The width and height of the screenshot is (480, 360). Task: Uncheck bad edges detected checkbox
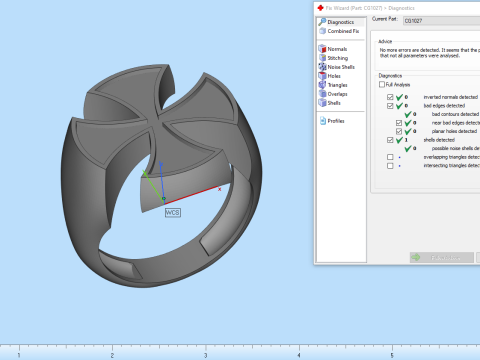click(390, 106)
